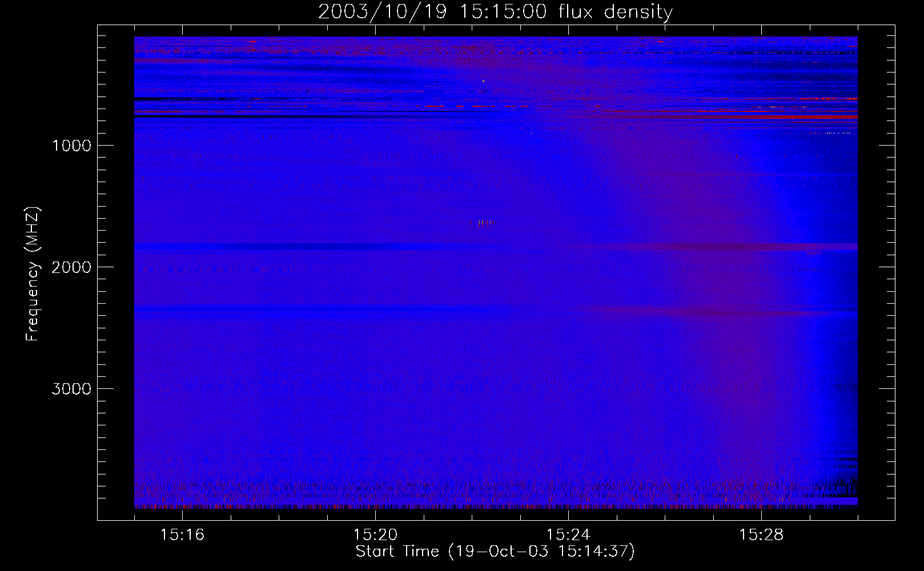
Task: Click the plot title '2003/10/19 15:15:00 flux density'
Action: pyautogui.click(x=495, y=12)
